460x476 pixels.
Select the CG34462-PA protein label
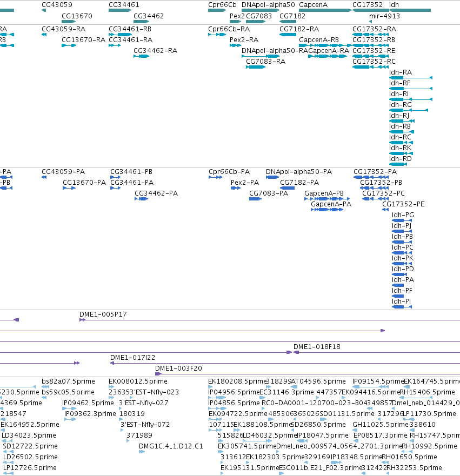[156, 193]
